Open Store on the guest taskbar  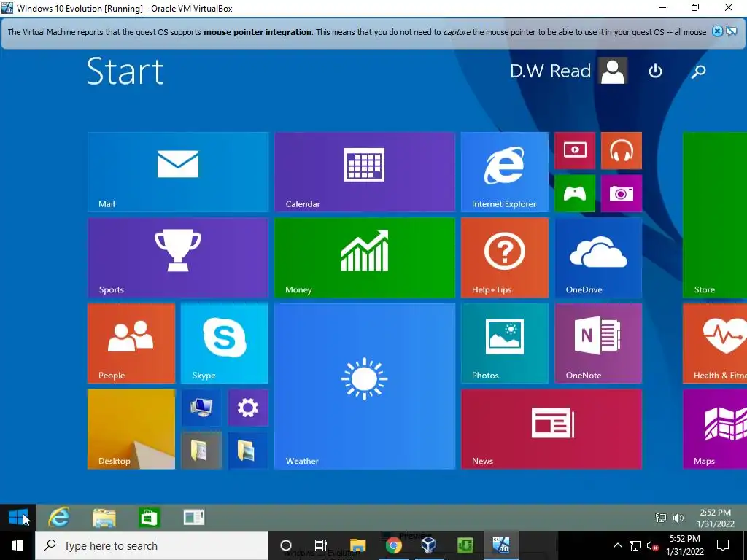[149, 518]
